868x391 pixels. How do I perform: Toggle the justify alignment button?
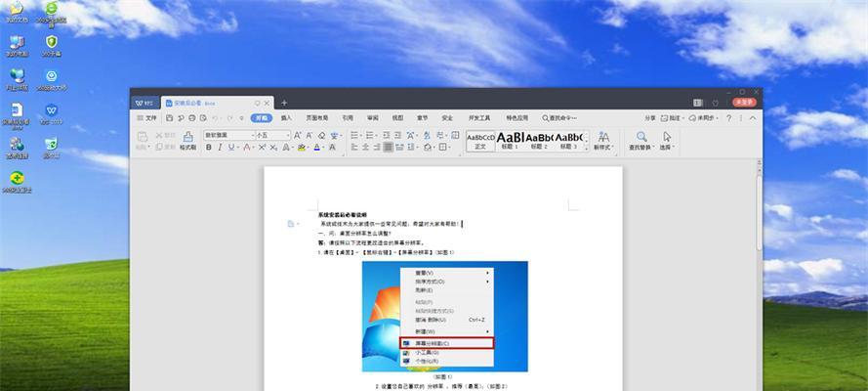point(388,148)
